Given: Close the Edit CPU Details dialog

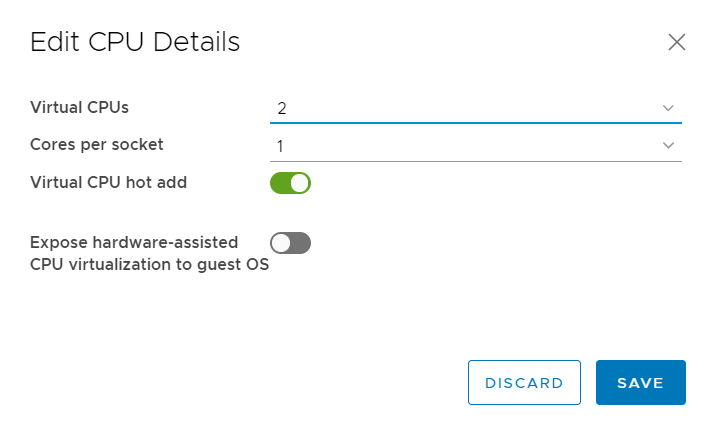Looking at the screenshot, I should coord(677,42).
